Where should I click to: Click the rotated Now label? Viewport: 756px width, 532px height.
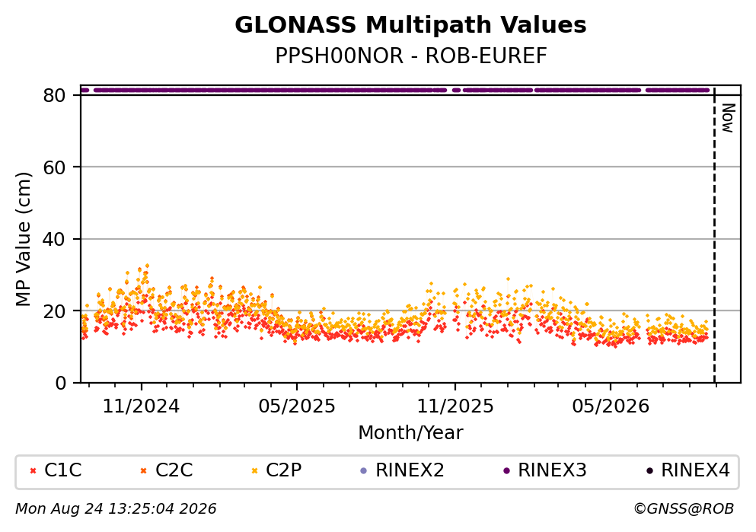coord(728,118)
